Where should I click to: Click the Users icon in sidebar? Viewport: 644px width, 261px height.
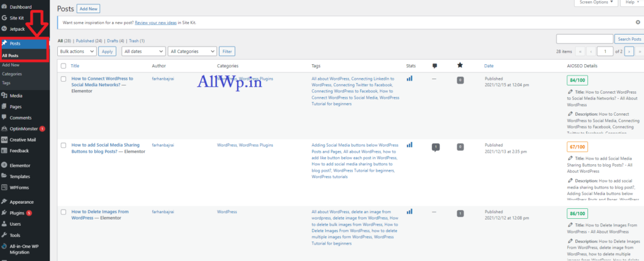point(4,225)
